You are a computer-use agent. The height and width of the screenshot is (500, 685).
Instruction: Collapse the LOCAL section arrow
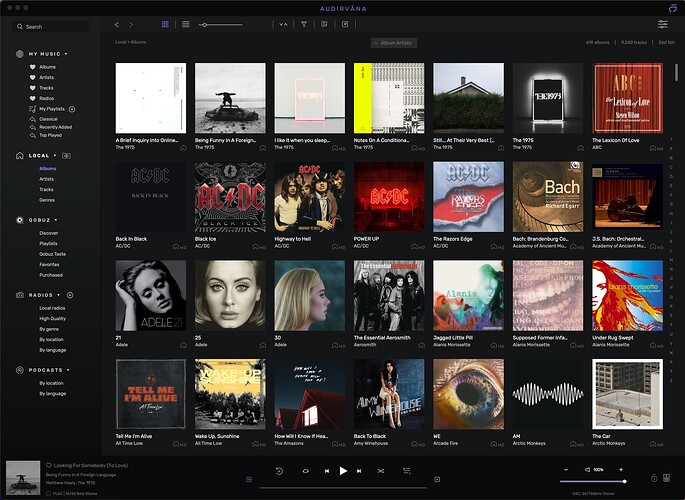pyautogui.click(x=55, y=155)
